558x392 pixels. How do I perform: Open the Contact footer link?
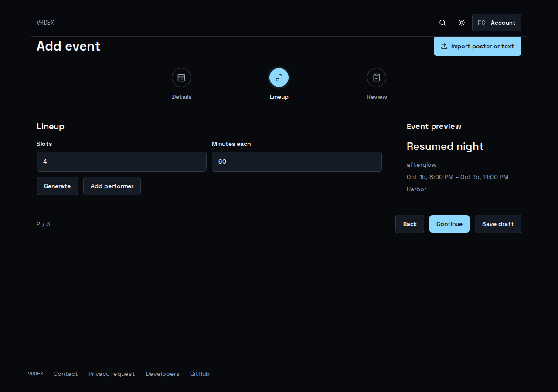tap(66, 374)
